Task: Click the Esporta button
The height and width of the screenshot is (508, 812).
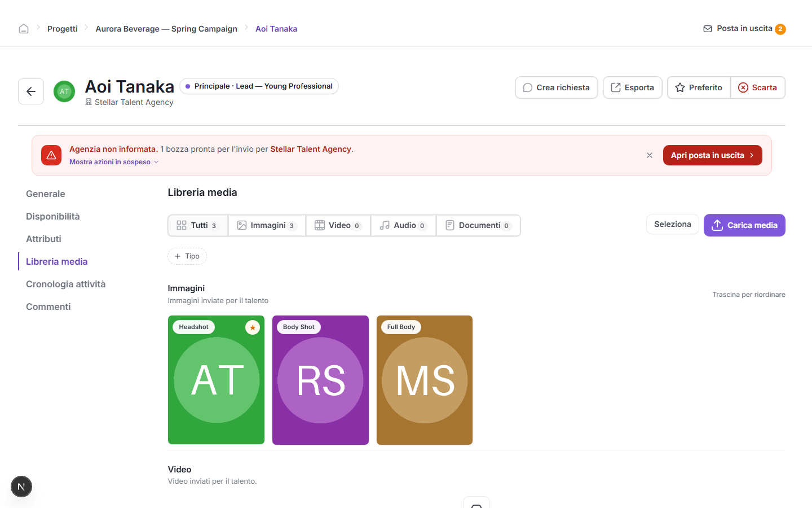Action: pos(632,87)
